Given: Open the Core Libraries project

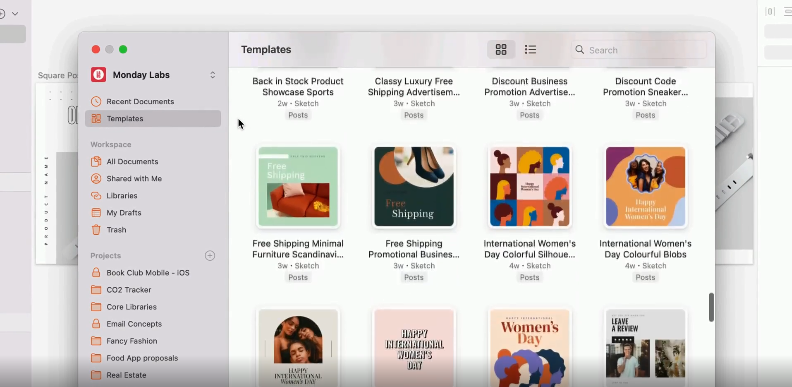Looking at the screenshot, I should (x=153, y=307).
